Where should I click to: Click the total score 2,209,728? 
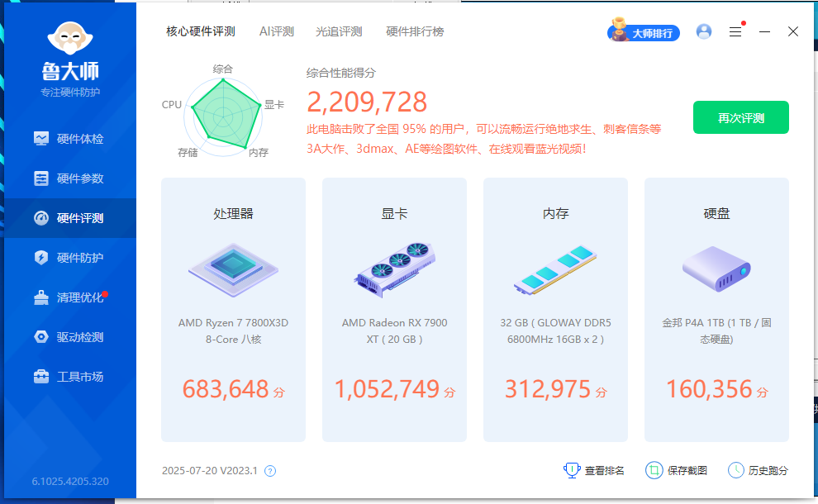tap(367, 102)
